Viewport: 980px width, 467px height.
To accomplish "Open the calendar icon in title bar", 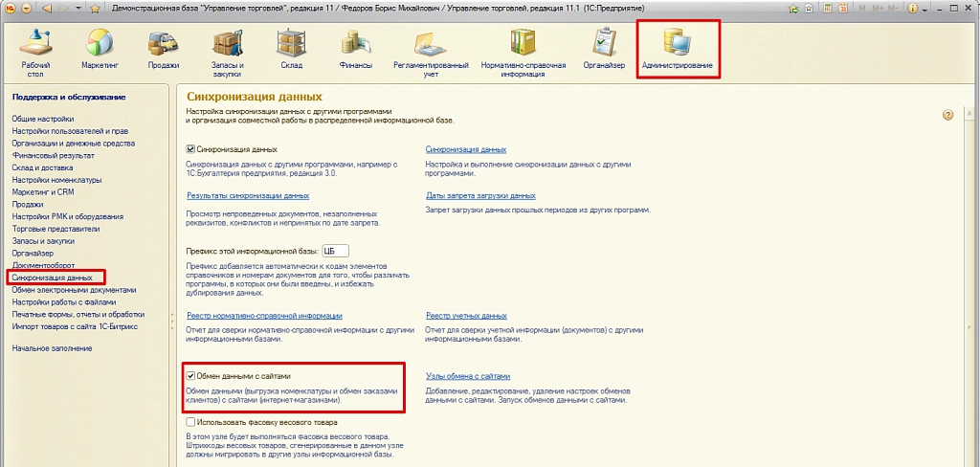I will [x=839, y=8].
